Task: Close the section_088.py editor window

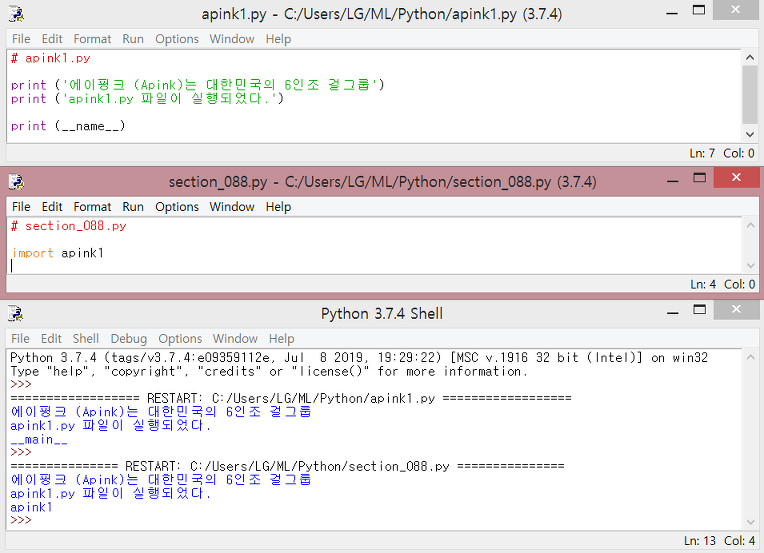Action: [736, 177]
